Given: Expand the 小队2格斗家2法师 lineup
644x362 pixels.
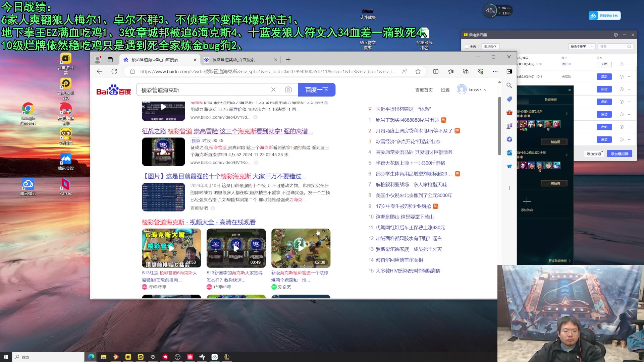Looking at the screenshot, I should [x=567, y=155].
